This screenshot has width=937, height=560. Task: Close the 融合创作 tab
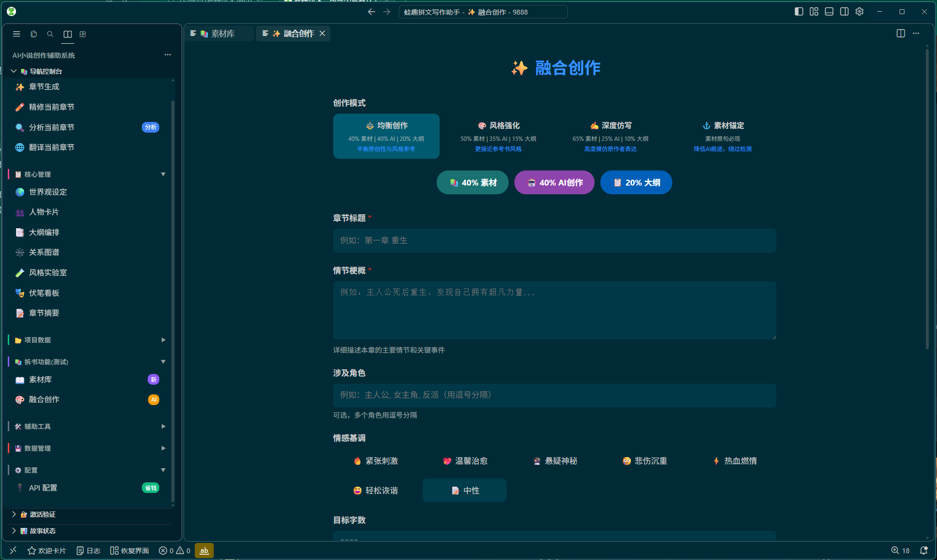(323, 34)
